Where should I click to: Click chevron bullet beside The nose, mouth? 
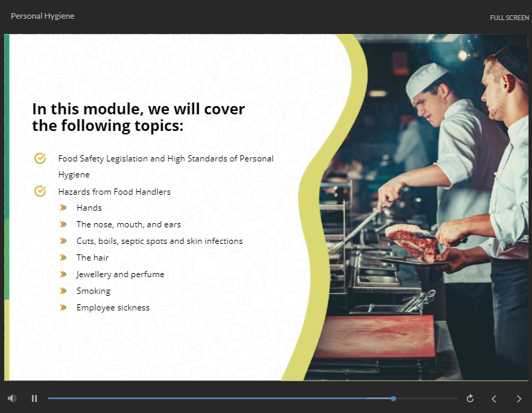(x=63, y=225)
